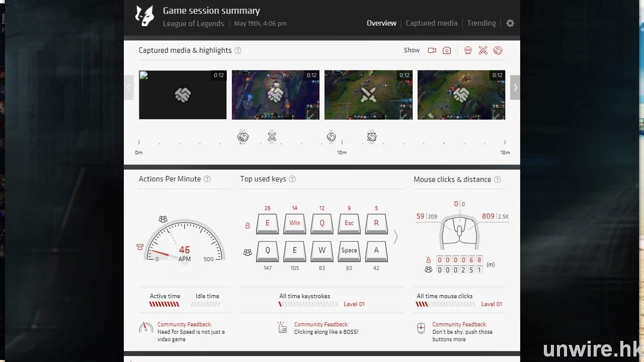Expand more top used keys with arrow
Viewport: 644px width, 362px height.
(396, 237)
